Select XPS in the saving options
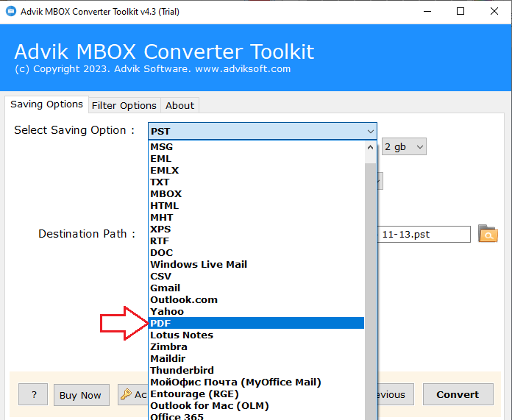512x420 pixels. point(256,229)
